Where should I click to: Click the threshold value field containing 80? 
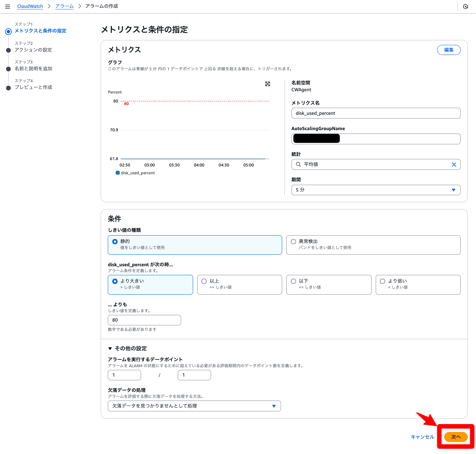144,320
